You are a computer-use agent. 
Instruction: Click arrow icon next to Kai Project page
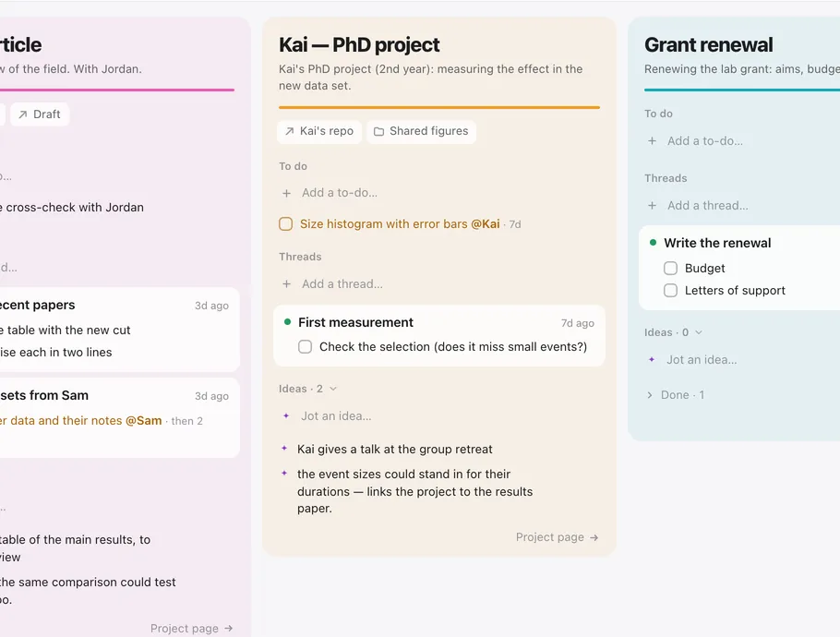[x=594, y=537]
